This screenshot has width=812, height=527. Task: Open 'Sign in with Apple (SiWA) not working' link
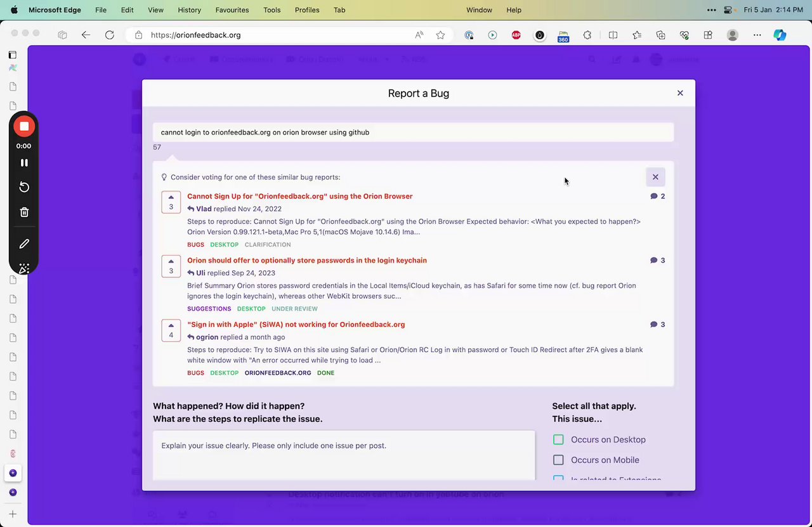click(x=296, y=325)
